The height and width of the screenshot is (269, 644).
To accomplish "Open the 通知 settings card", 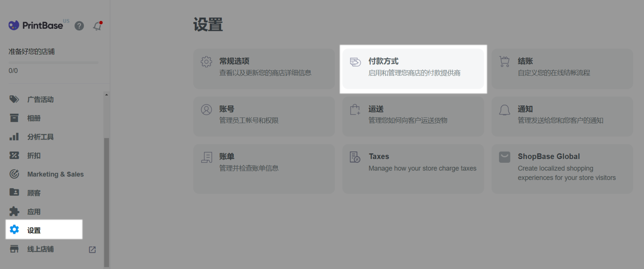I will (x=562, y=116).
